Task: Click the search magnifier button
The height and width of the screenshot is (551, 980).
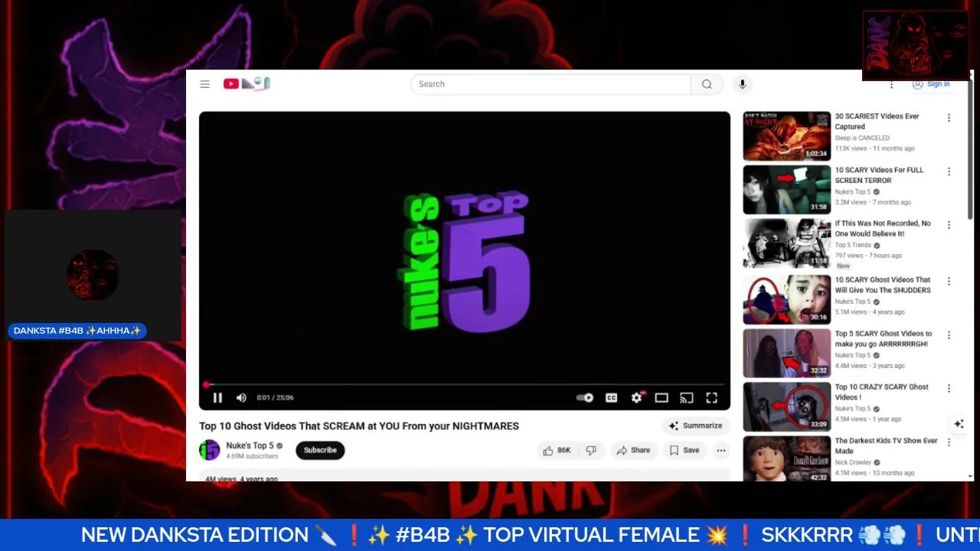Action: coord(707,84)
